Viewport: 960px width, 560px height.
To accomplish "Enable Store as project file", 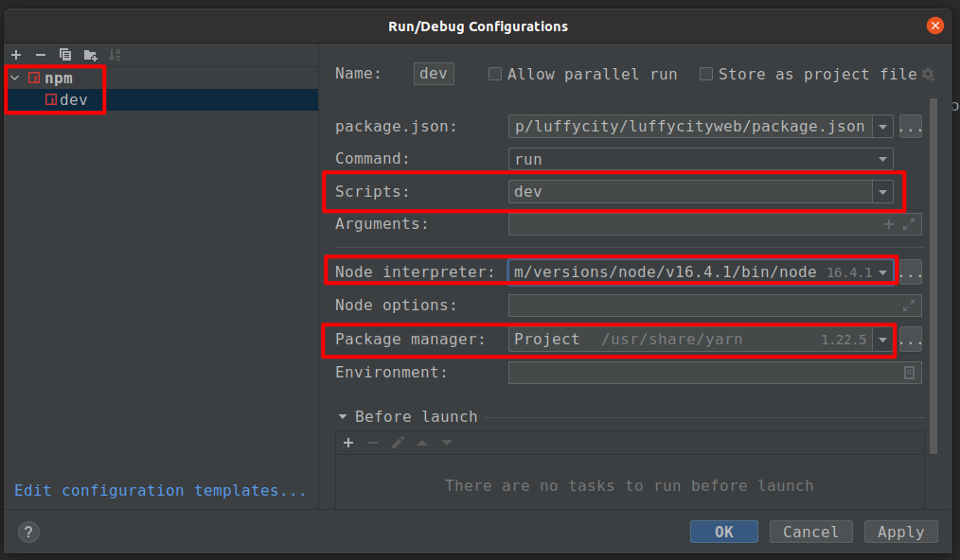I will pos(706,74).
